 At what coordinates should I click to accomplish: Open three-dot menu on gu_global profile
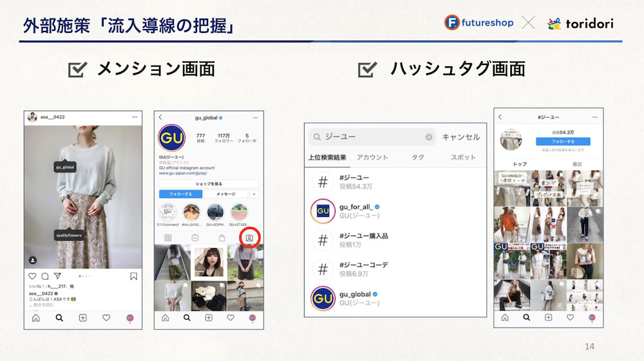pos(255,118)
